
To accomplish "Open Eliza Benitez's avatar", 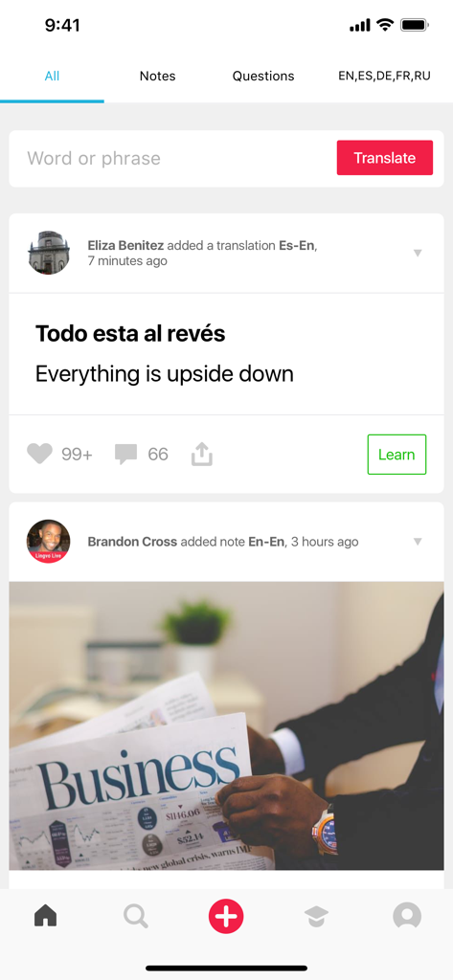I will point(48,253).
